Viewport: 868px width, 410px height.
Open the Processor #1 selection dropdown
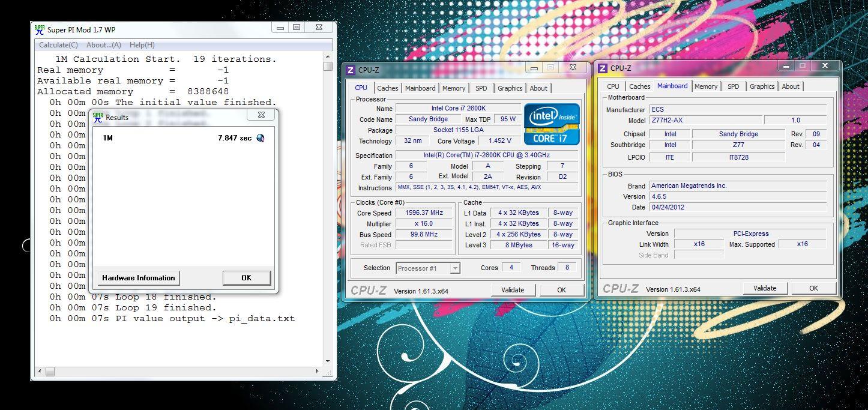click(427, 268)
